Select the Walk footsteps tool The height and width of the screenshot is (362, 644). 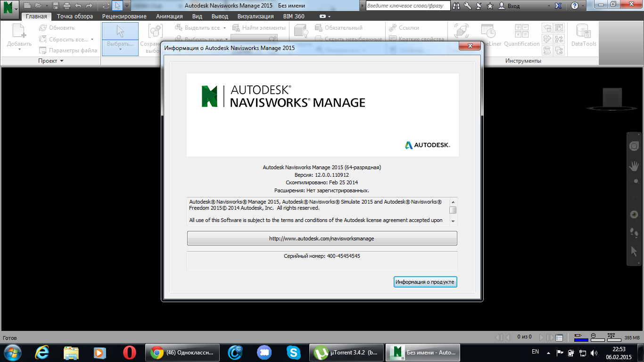pos(635,232)
